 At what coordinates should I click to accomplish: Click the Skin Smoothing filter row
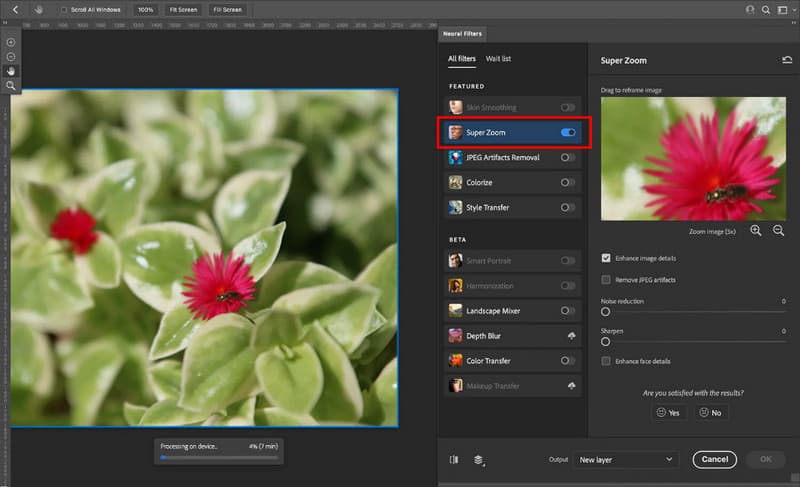pos(512,107)
